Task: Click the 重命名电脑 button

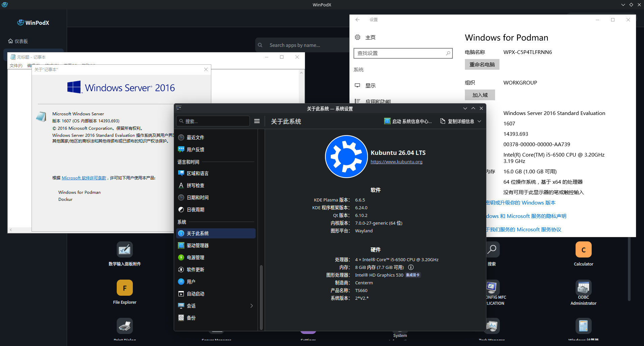Action: [x=482, y=64]
